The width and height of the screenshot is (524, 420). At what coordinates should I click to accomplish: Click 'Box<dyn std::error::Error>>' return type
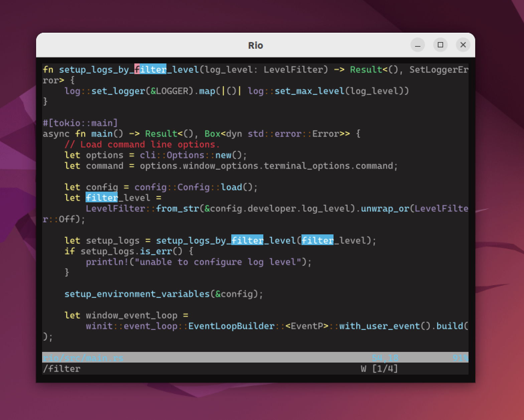(x=277, y=134)
